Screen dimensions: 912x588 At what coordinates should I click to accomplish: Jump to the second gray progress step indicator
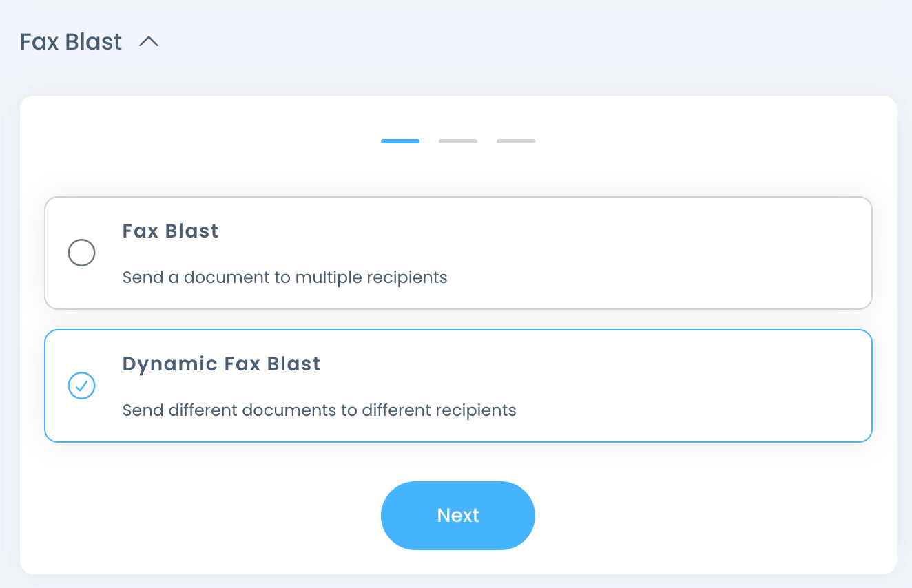click(x=458, y=141)
